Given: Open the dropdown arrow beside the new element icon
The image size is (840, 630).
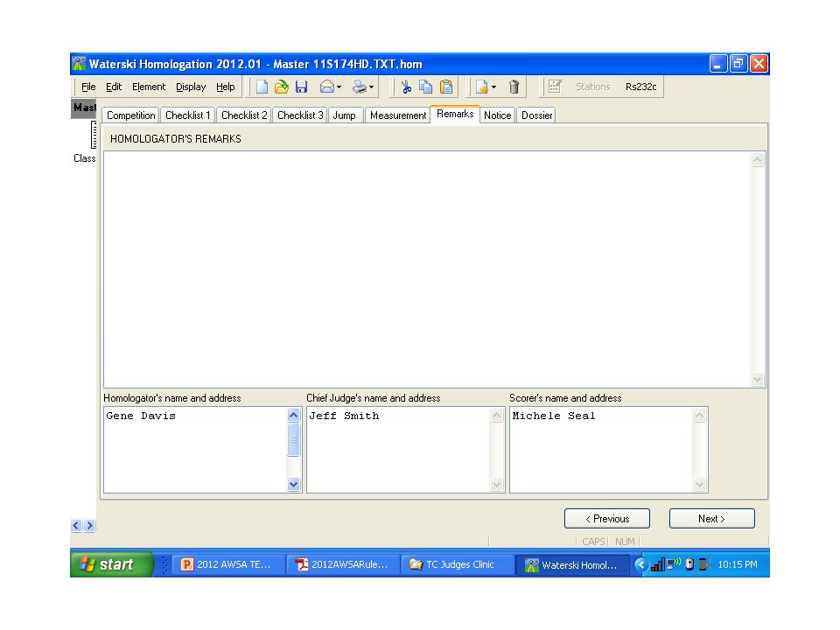Looking at the screenshot, I should pos(493,87).
